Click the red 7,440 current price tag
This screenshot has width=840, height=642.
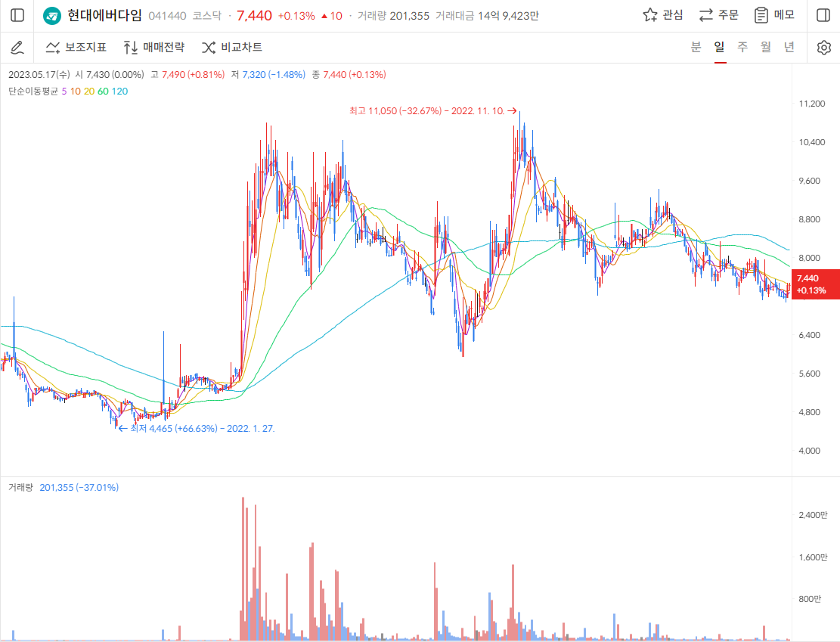(815, 284)
